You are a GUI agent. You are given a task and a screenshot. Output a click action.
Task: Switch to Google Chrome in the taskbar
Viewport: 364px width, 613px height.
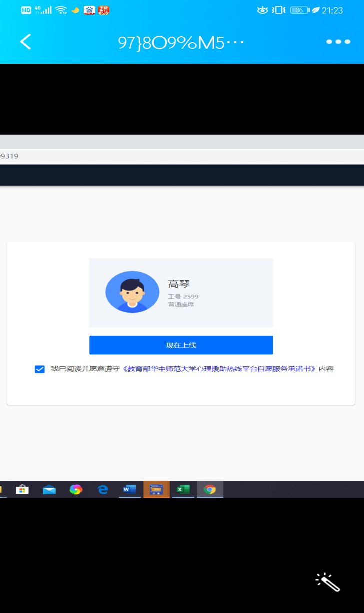pos(210,489)
